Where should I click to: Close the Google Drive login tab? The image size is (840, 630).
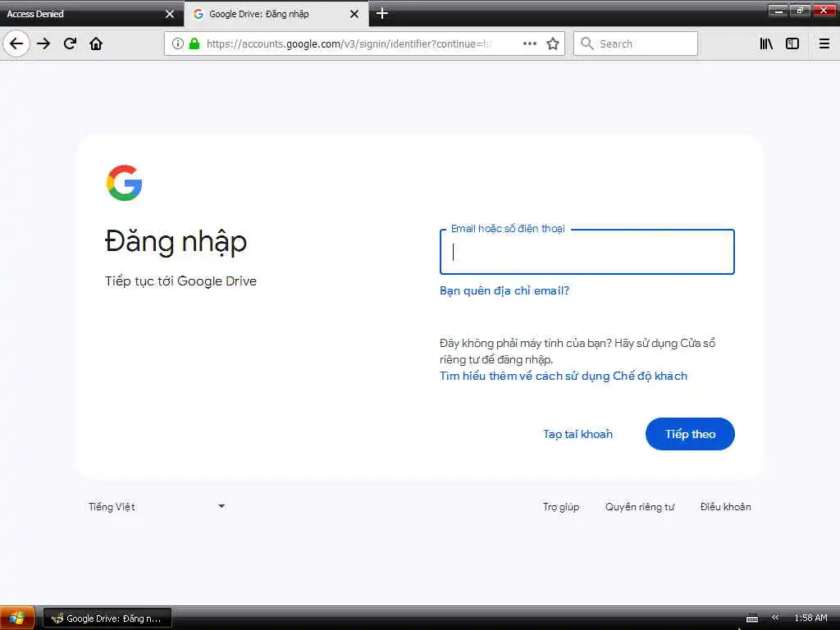tap(354, 14)
